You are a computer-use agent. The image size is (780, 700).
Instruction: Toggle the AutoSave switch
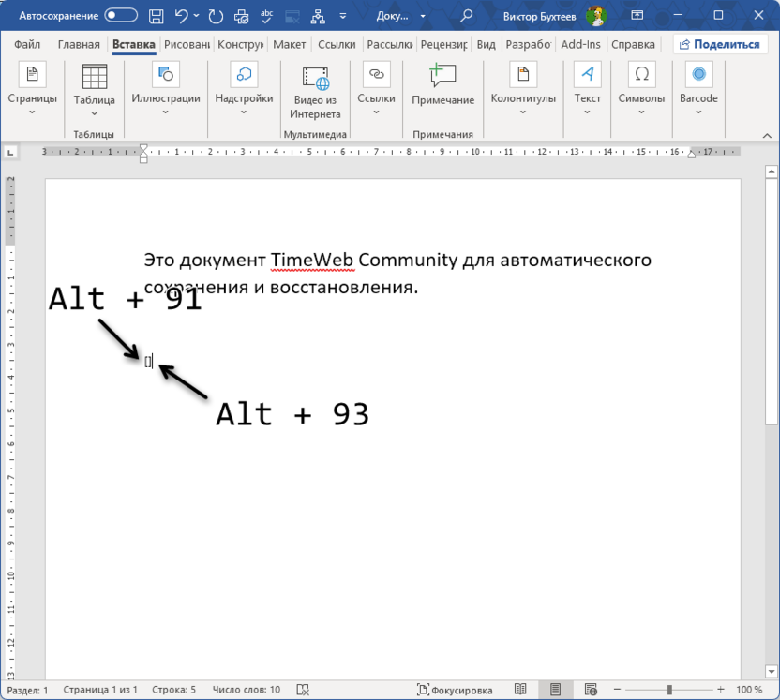coord(121,15)
